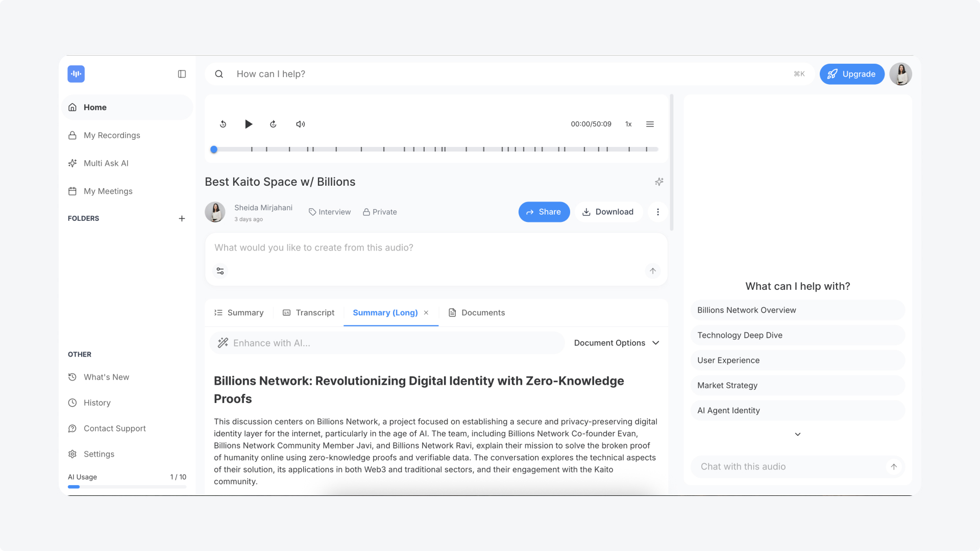
Task: Select Technology Deep Dive suggestion
Action: [x=798, y=335]
